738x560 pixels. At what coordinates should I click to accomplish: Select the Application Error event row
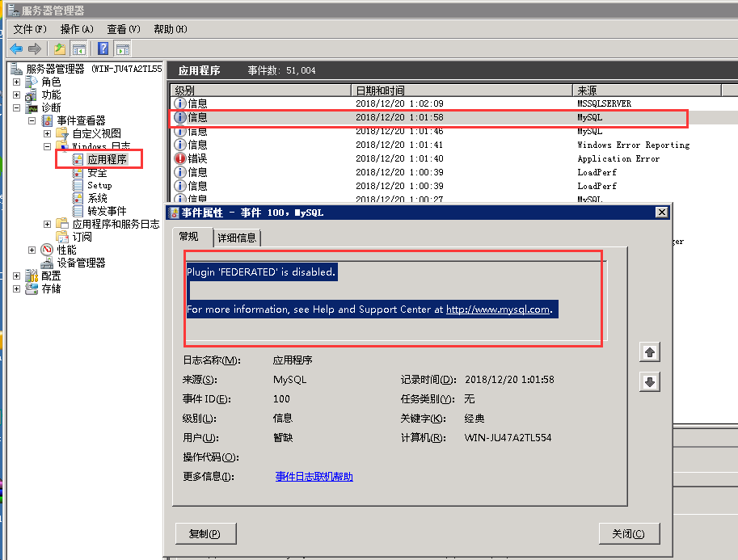pyautogui.click(x=453, y=158)
